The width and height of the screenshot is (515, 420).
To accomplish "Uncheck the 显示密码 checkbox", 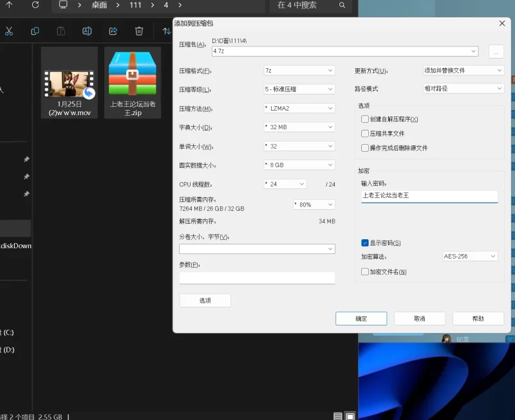I will click(x=365, y=242).
